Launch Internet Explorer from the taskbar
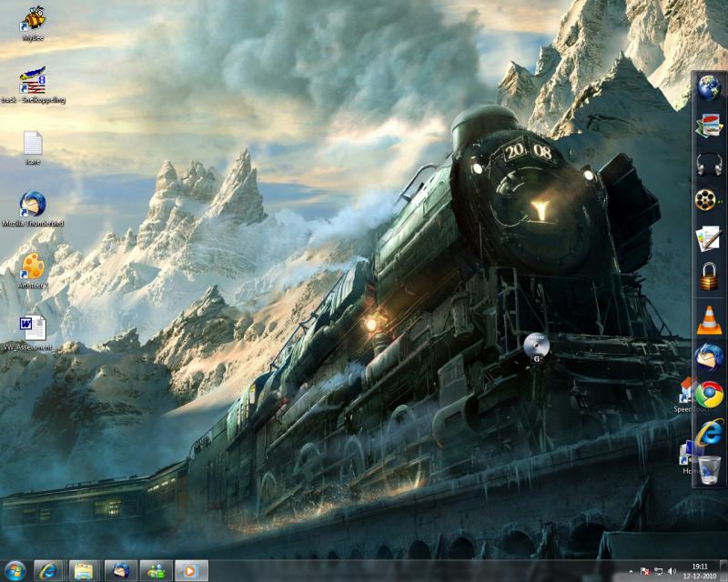The image size is (728, 582). pos(48,571)
